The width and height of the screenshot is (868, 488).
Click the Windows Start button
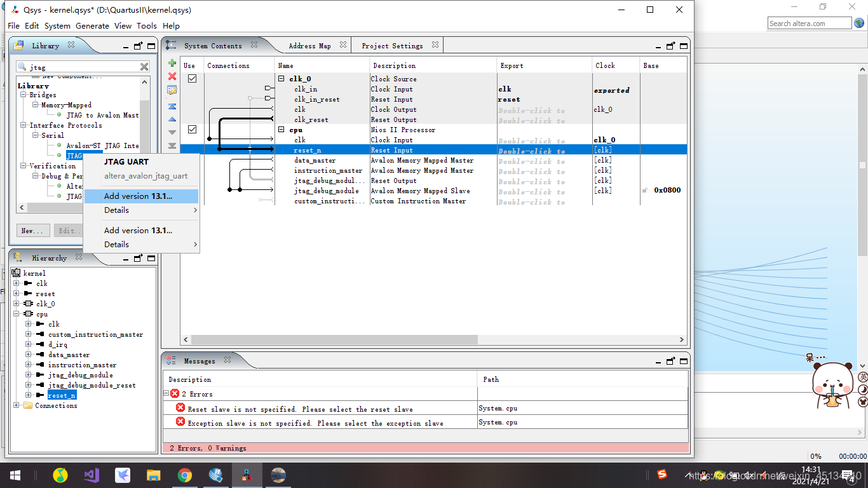(x=15, y=475)
